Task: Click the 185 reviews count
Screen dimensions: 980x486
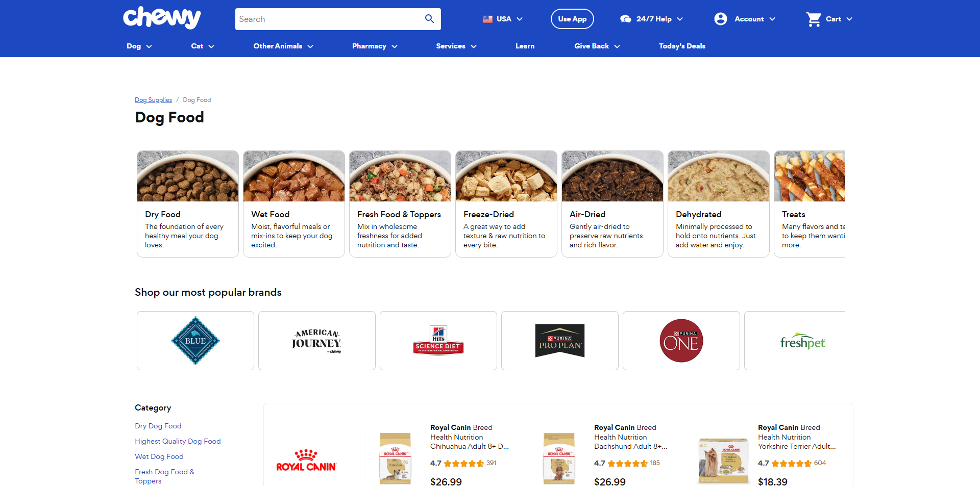Action: point(655,463)
